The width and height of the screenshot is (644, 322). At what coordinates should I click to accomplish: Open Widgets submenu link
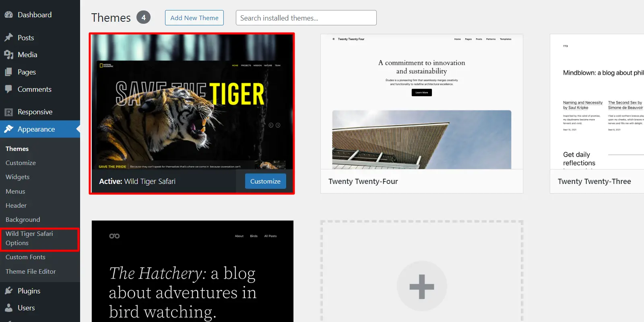tap(18, 177)
